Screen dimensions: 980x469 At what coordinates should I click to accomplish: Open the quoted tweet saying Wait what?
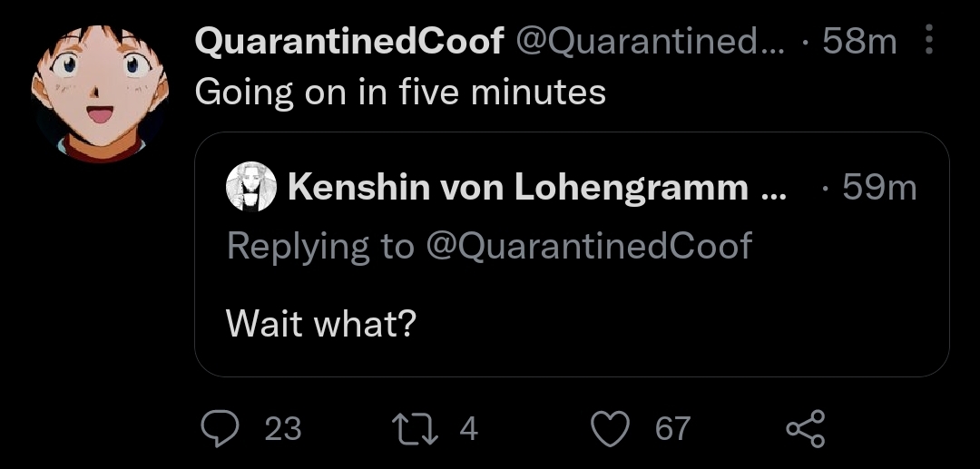(x=572, y=254)
